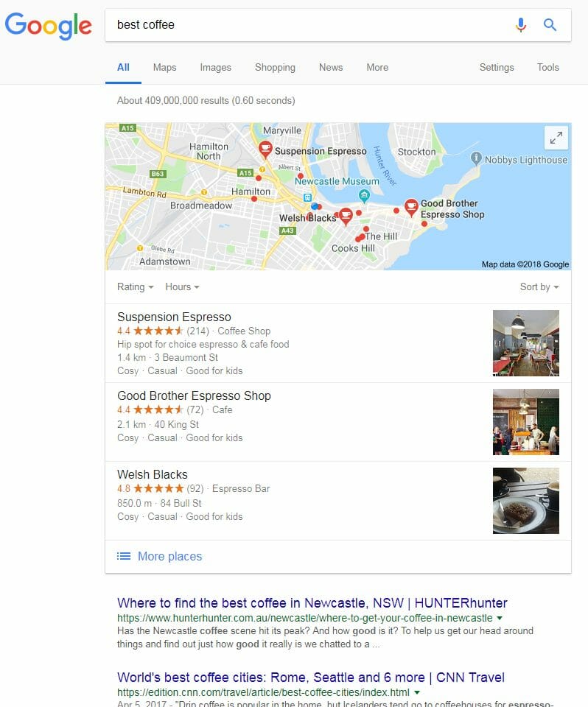Click the Google logo
Viewport: 588px width, 707px height.
pyautogui.click(x=49, y=26)
